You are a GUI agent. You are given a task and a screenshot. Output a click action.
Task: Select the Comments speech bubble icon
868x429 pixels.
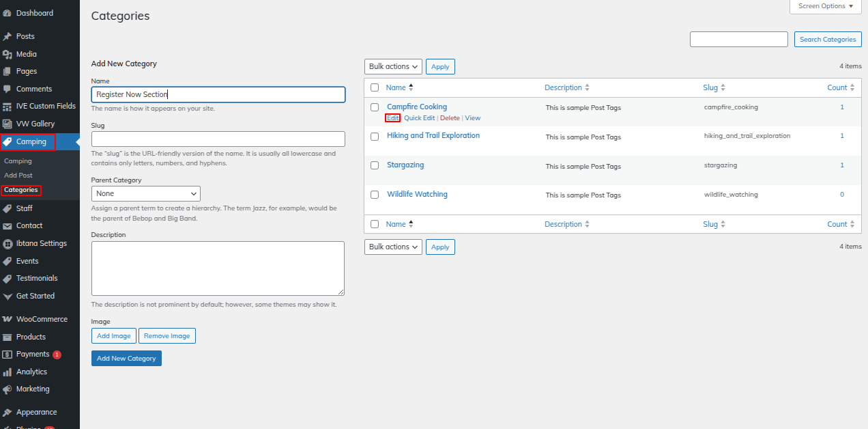(x=8, y=89)
